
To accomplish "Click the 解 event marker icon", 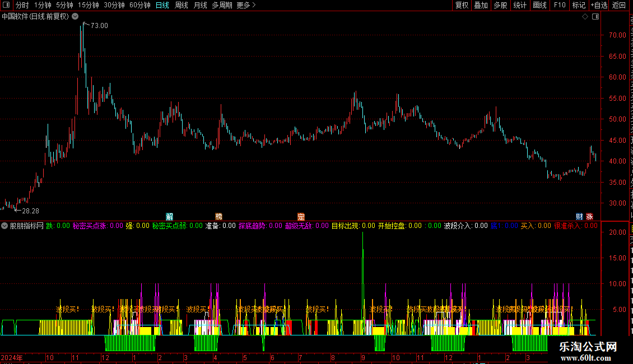I will click(x=170, y=217).
